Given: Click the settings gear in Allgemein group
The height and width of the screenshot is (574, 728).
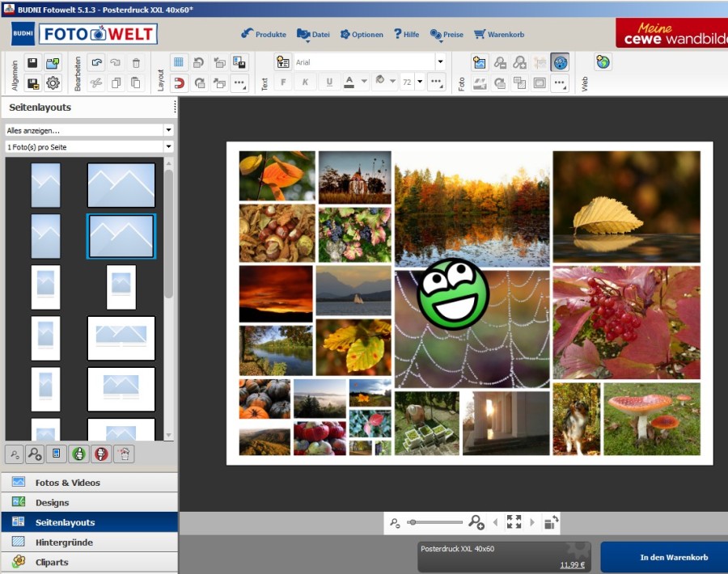Looking at the screenshot, I should click(53, 82).
